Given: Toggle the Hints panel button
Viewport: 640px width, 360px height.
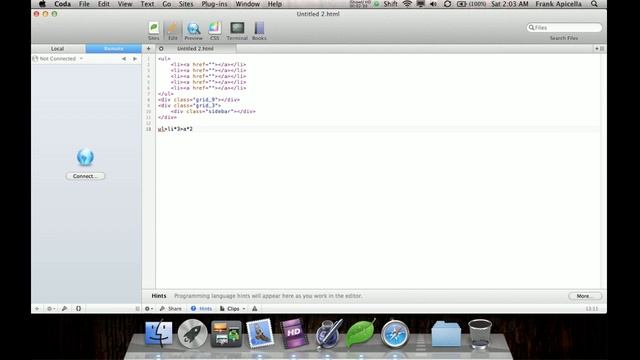Looking at the screenshot, I should pos(202,309).
